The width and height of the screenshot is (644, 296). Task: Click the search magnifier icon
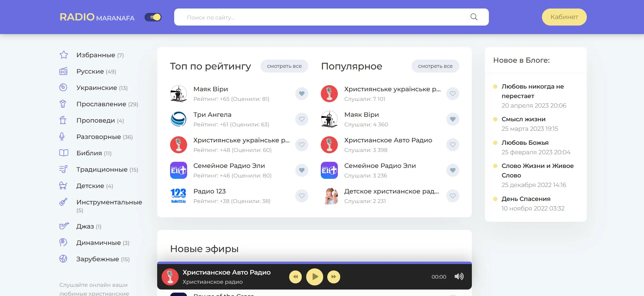(474, 17)
